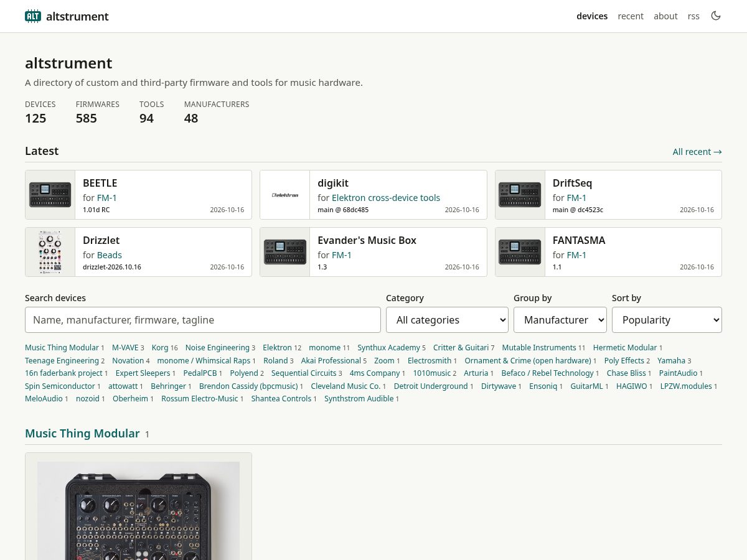
Task: Jump to Synthstrom Audible tag
Action: 359,399
